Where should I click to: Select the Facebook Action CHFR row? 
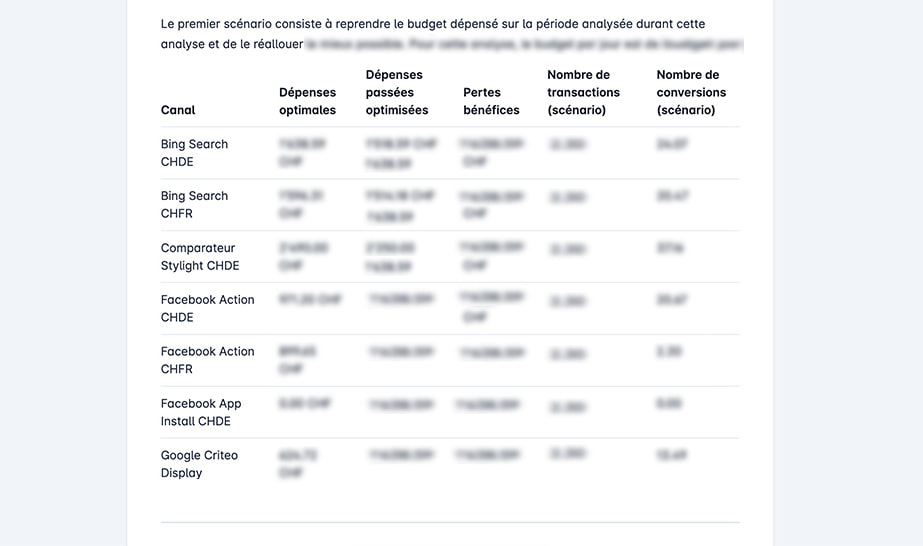[x=450, y=360]
